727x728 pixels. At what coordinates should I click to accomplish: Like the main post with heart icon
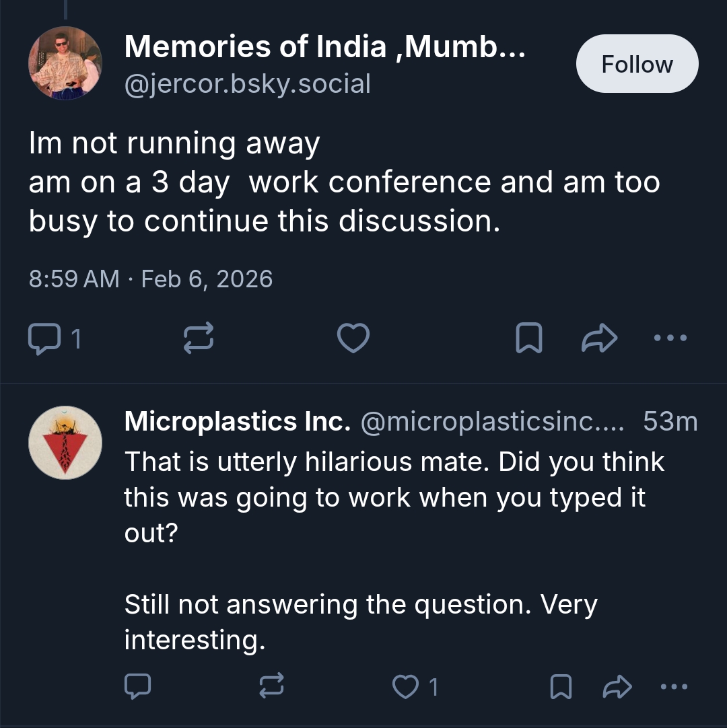click(353, 338)
